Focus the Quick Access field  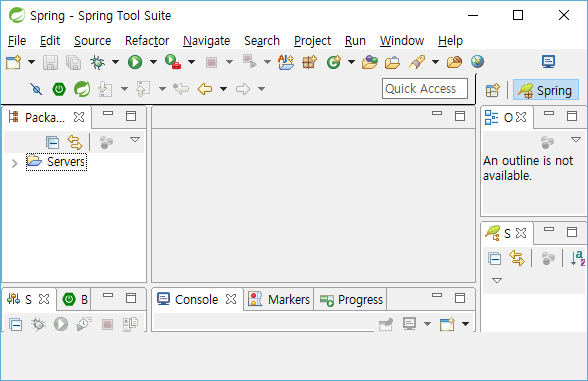point(425,88)
